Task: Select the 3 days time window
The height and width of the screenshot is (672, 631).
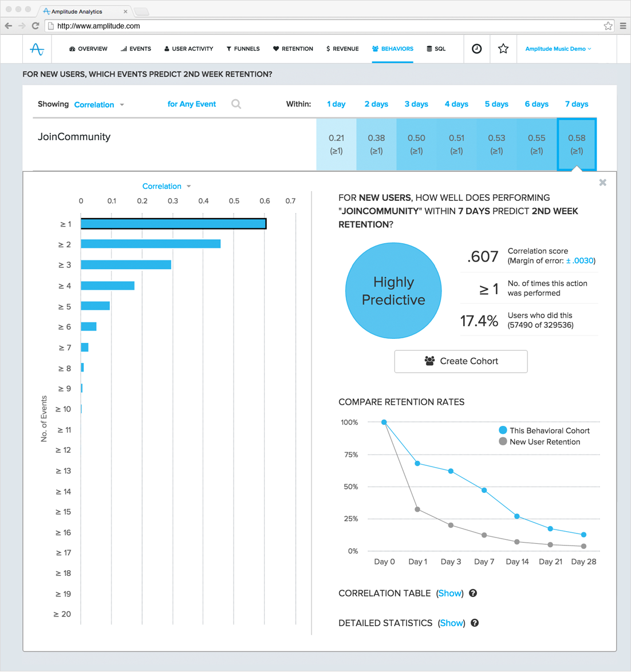Action: 416,104
